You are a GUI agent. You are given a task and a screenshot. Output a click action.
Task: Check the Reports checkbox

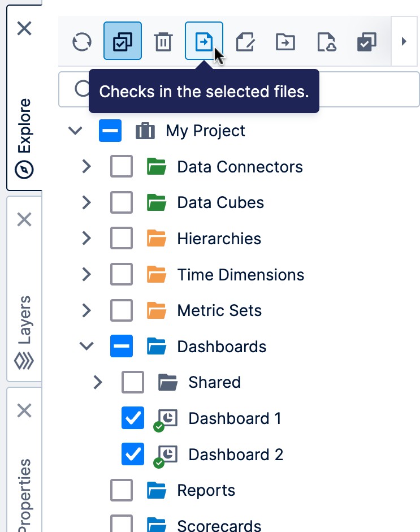[x=121, y=490]
